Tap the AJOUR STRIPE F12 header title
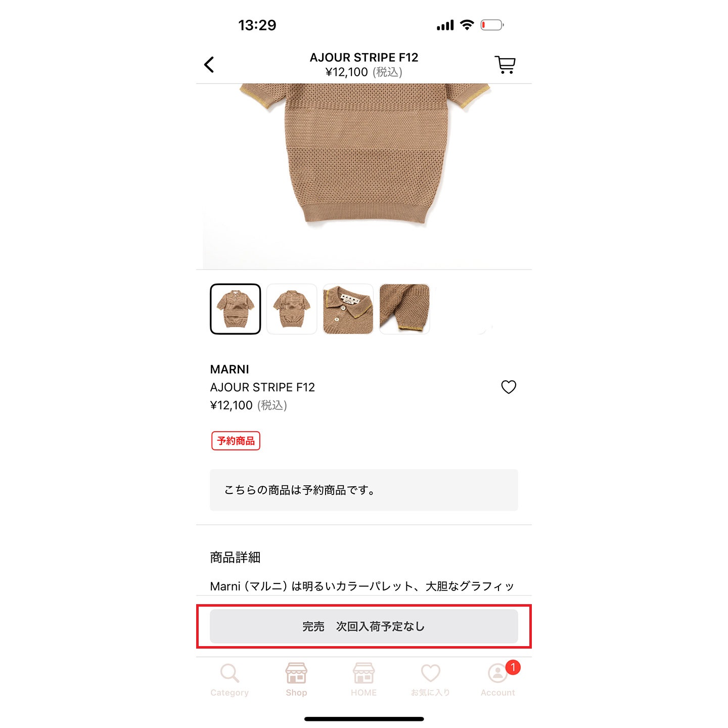This screenshot has height=728, width=728. pos(364,57)
